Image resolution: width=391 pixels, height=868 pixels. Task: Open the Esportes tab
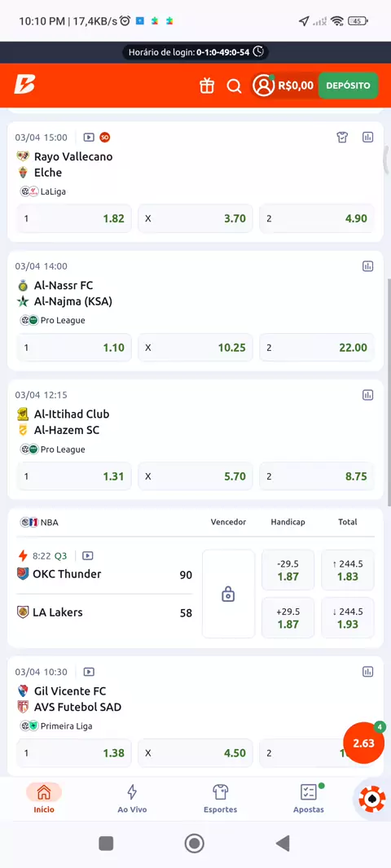[x=221, y=799]
